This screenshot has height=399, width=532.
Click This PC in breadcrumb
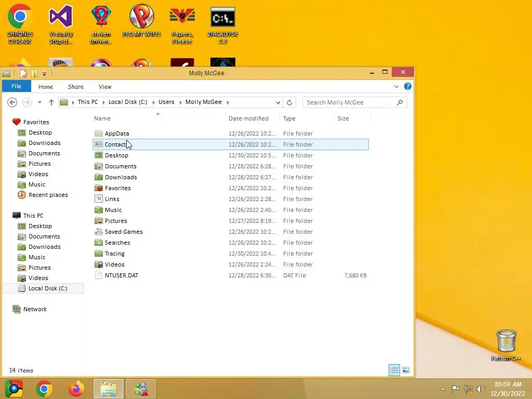(x=87, y=102)
